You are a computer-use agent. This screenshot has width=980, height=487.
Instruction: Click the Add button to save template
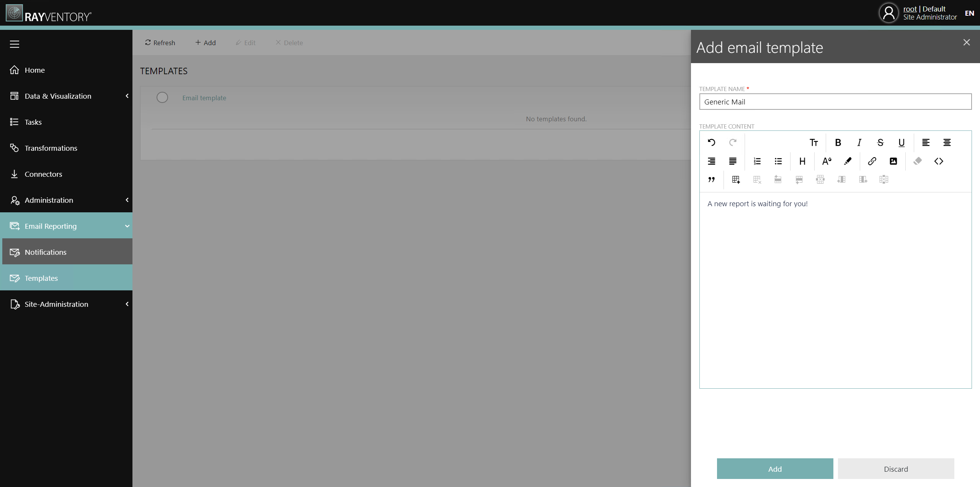point(774,468)
